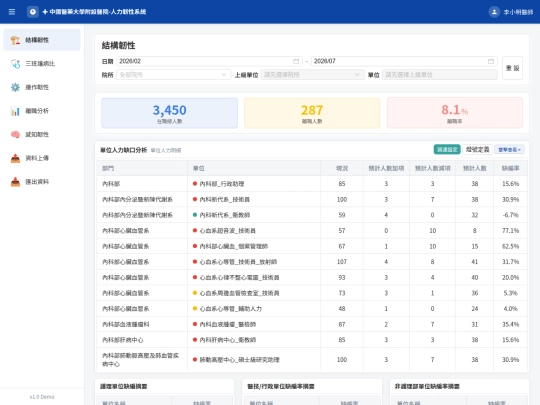The image size is (540, 405).
Task: Click the 107 cell in the 現況 column
Action: click(x=342, y=262)
